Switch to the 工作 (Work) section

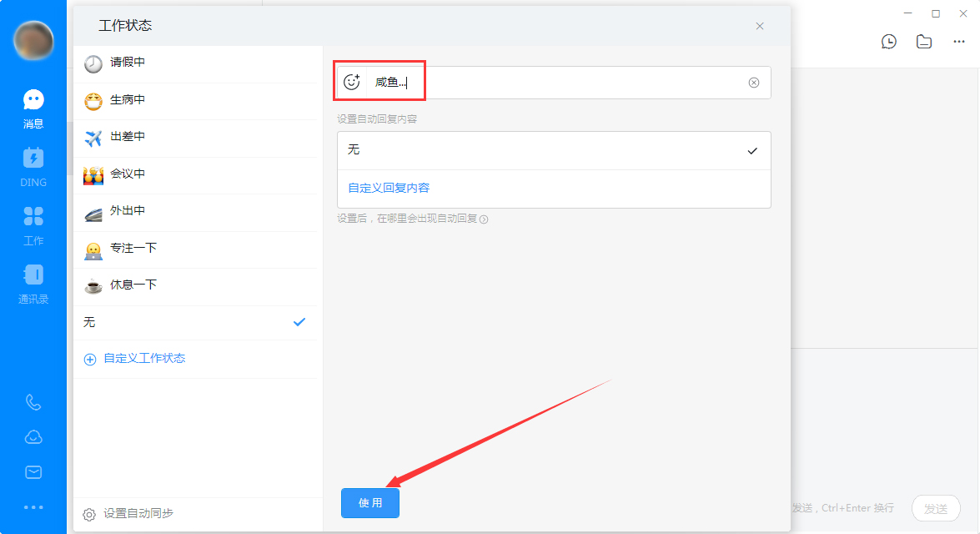33,223
